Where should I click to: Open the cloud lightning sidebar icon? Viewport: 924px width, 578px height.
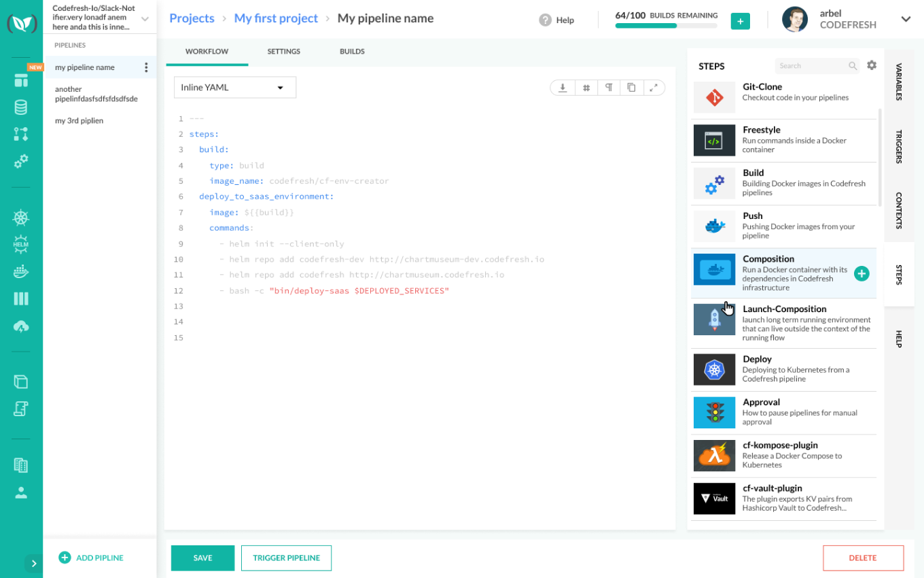pyautogui.click(x=21, y=326)
